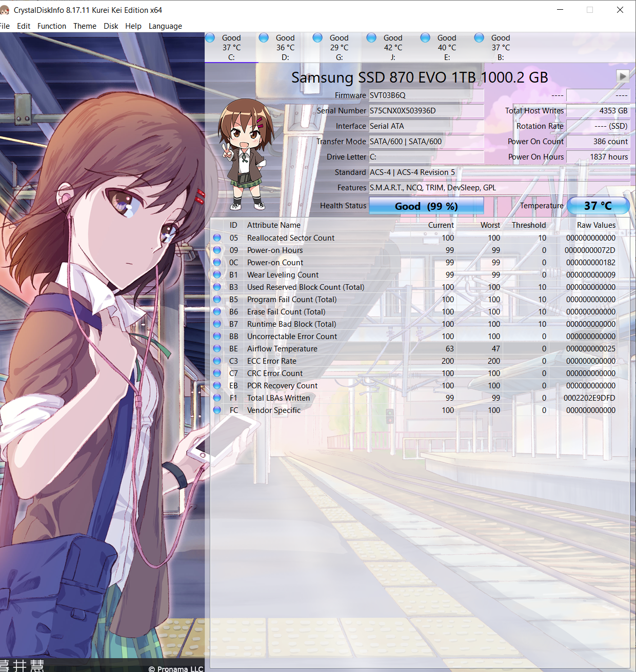This screenshot has height=672, width=636.
Task: Click the 37 °C temperature button
Action: pos(598,206)
